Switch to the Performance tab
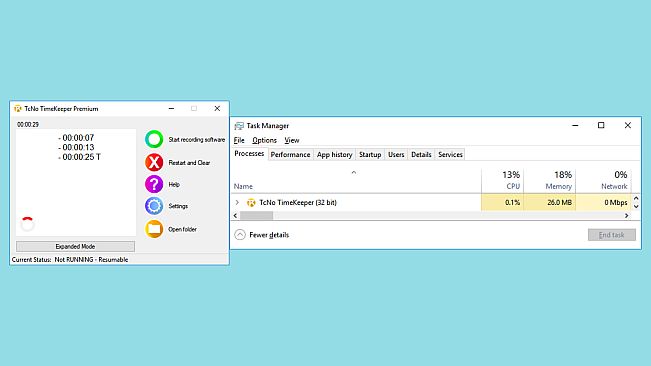651x366 pixels. click(x=290, y=154)
